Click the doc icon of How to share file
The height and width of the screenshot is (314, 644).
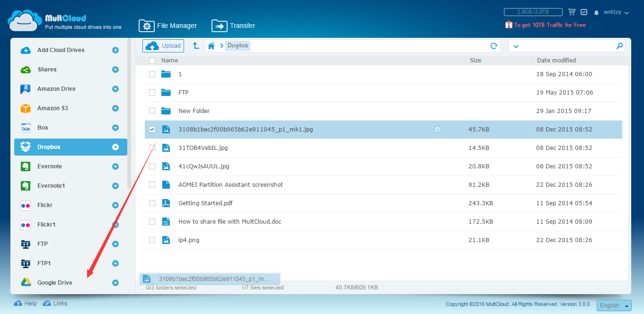click(166, 221)
